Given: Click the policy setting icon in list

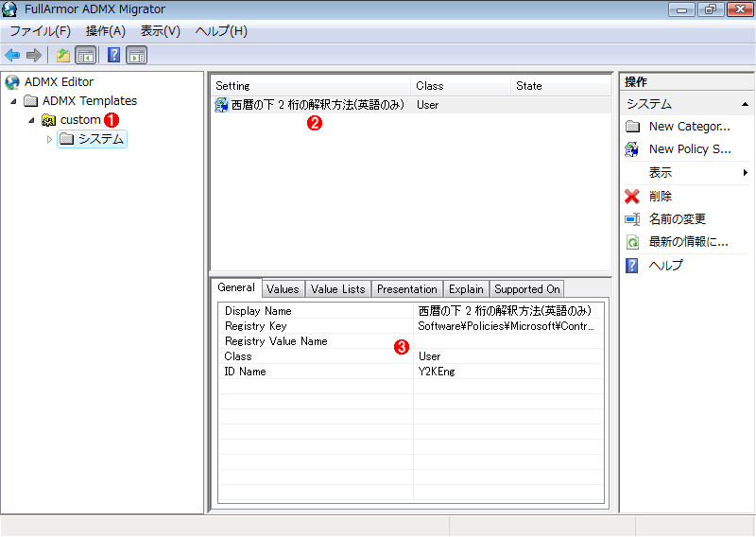Looking at the screenshot, I should point(221,105).
